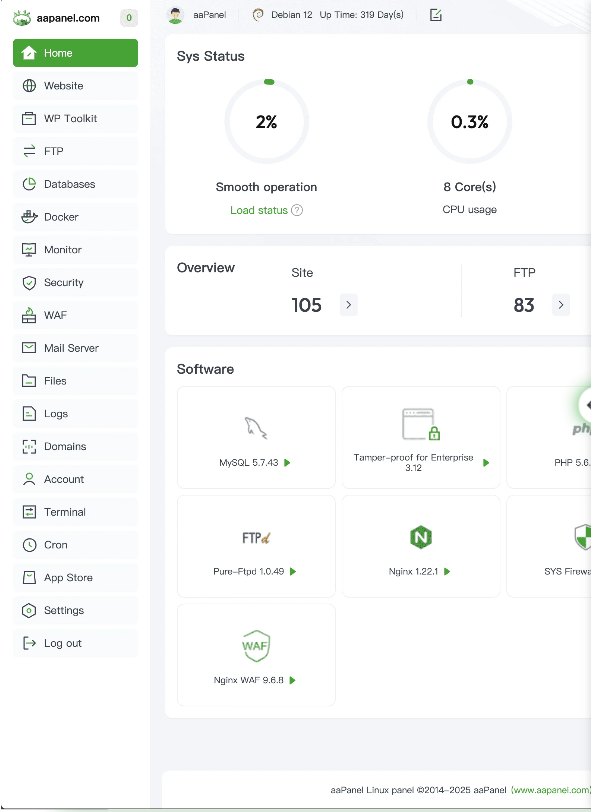The width and height of the screenshot is (591, 812).
Task: Click the Nginx WAF shield logo
Action: tap(256, 645)
